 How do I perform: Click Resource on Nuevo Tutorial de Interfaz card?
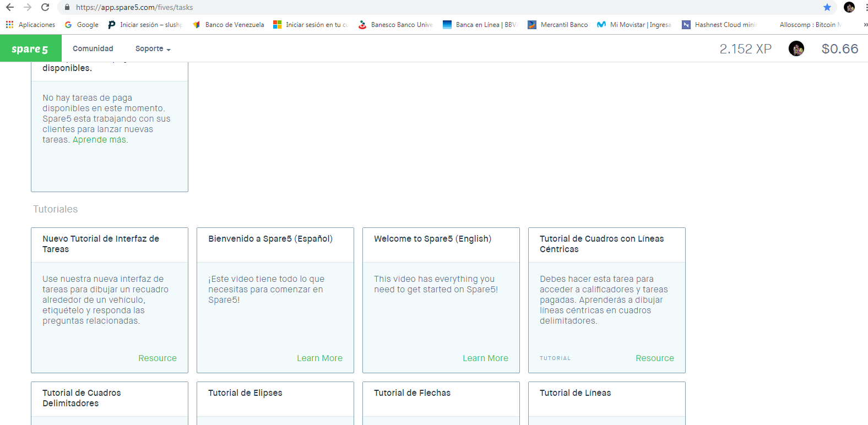(158, 358)
